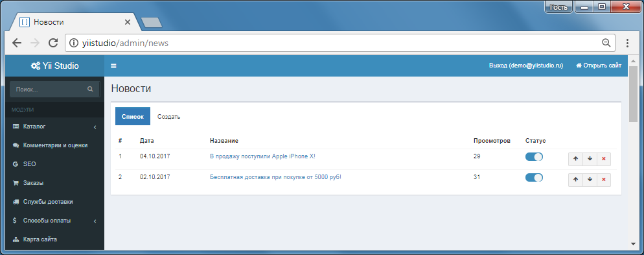The image size is (644, 255).
Task: Click the date 04.10.2017
Action: click(155, 156)
